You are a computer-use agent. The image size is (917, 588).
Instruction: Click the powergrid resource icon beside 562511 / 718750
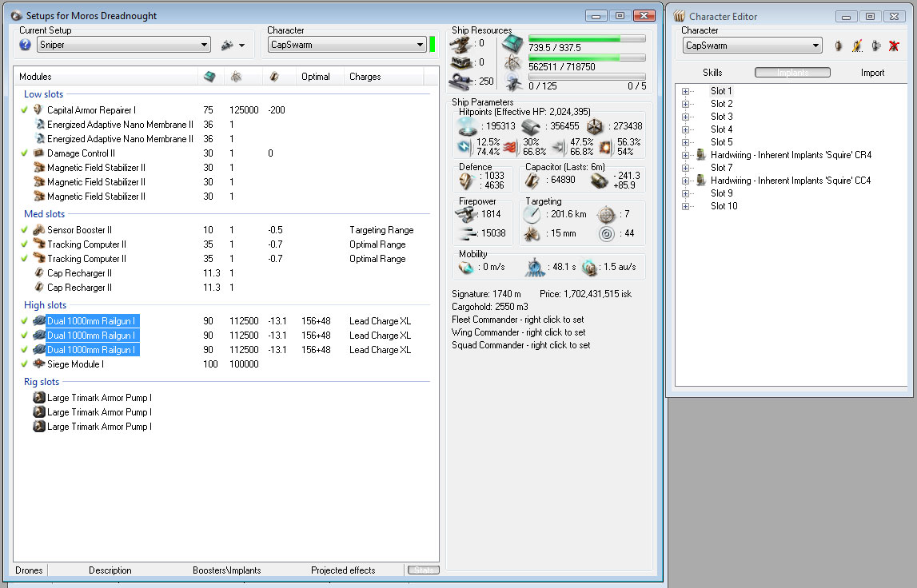[512, 62]
